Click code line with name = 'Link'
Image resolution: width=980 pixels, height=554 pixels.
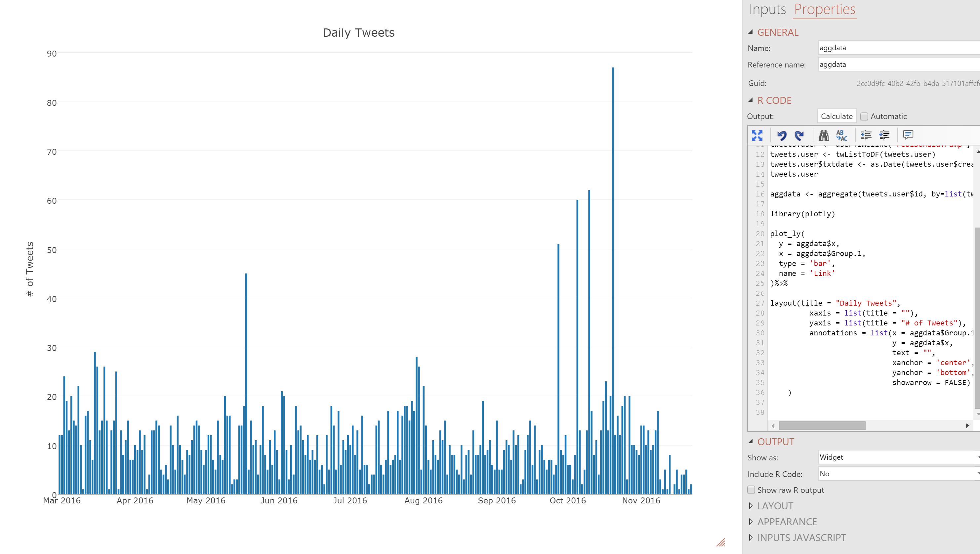pos(806,273)
